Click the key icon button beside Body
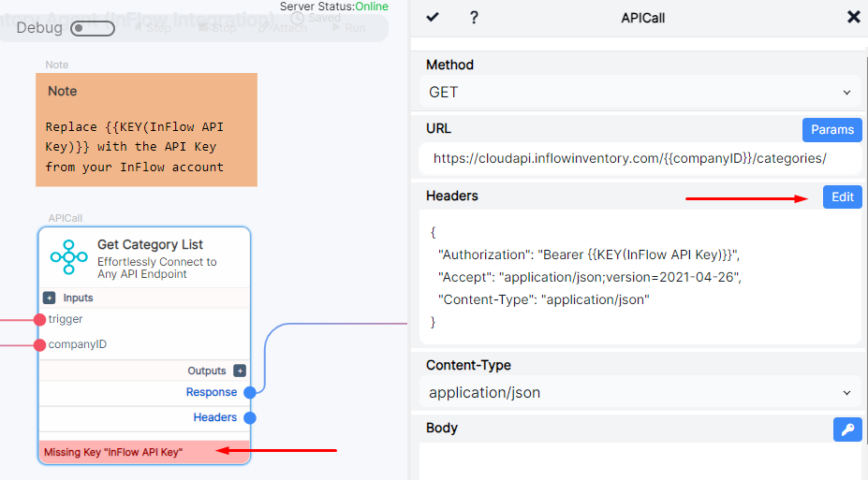Image resolution: width=868 pixels, height=480 pixels. point(847,429)
